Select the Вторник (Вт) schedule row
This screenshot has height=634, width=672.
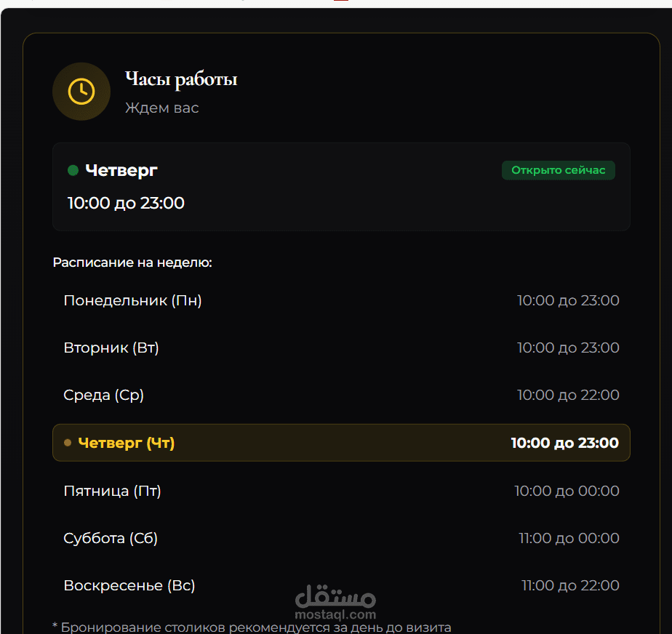341,348
